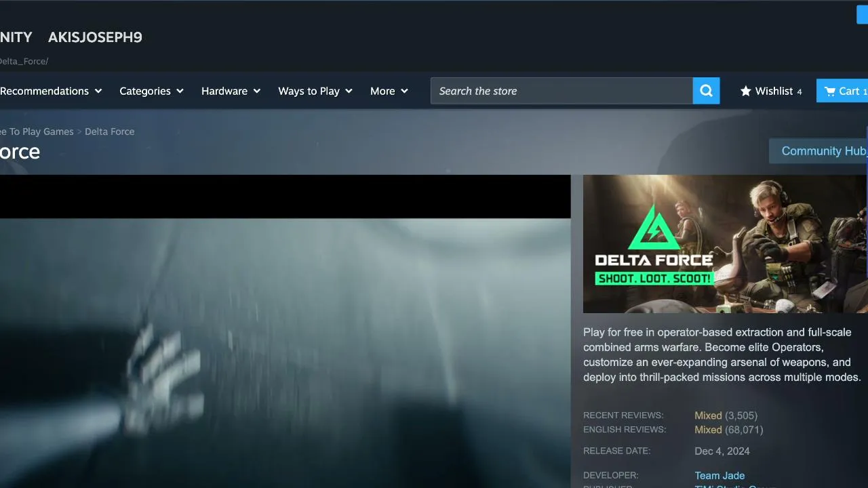This screenshot has height=488, width=868.
Task: Open the Ways to Play menu
Action: coord(315,91)
